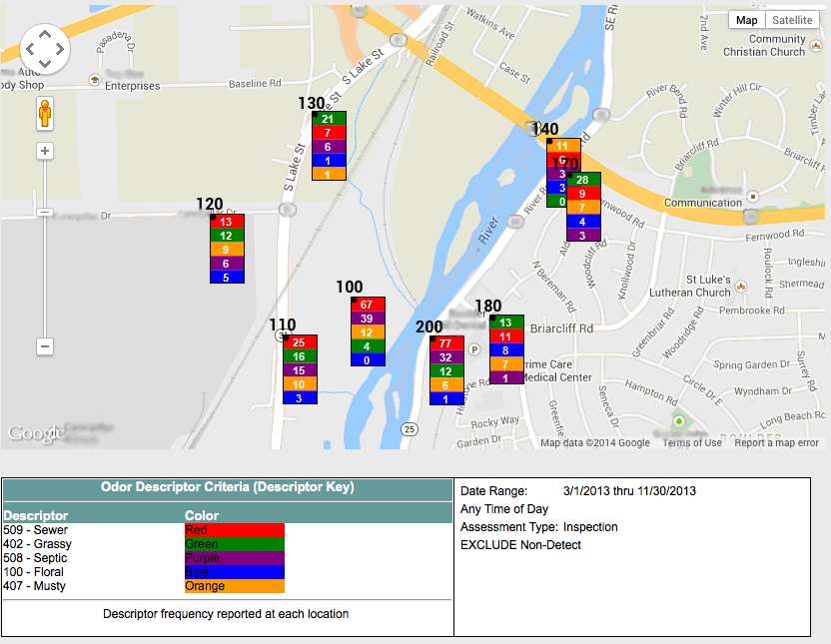
Task: Select location 180 odor marker
Action: 506,349
